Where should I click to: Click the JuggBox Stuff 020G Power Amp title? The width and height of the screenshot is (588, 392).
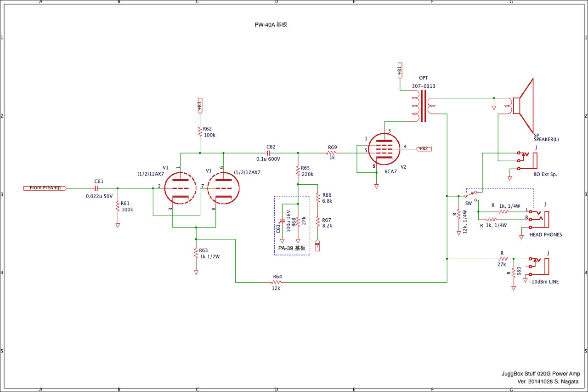tap(541, 374)
